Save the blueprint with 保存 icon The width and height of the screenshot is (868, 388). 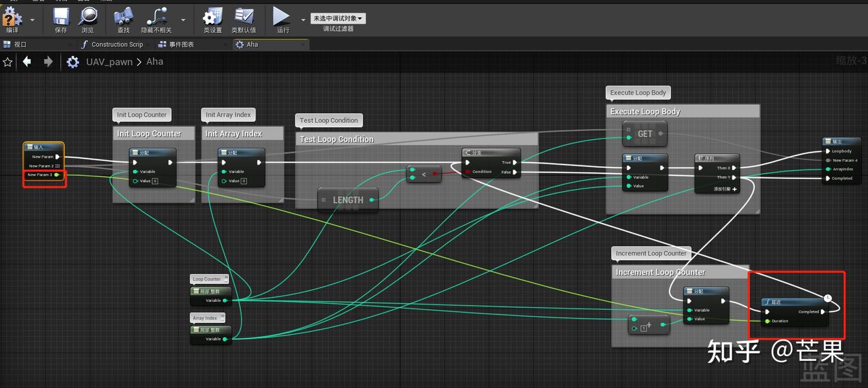(61, 17)
